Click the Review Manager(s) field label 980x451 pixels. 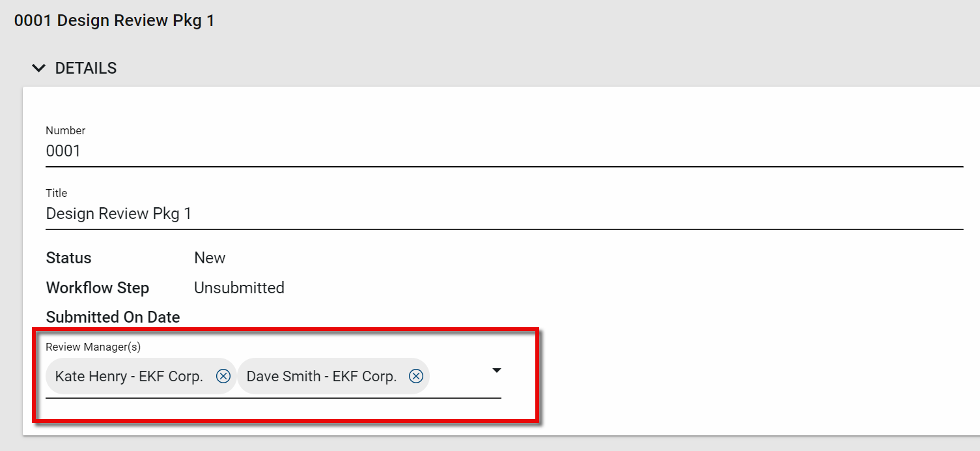93,347
